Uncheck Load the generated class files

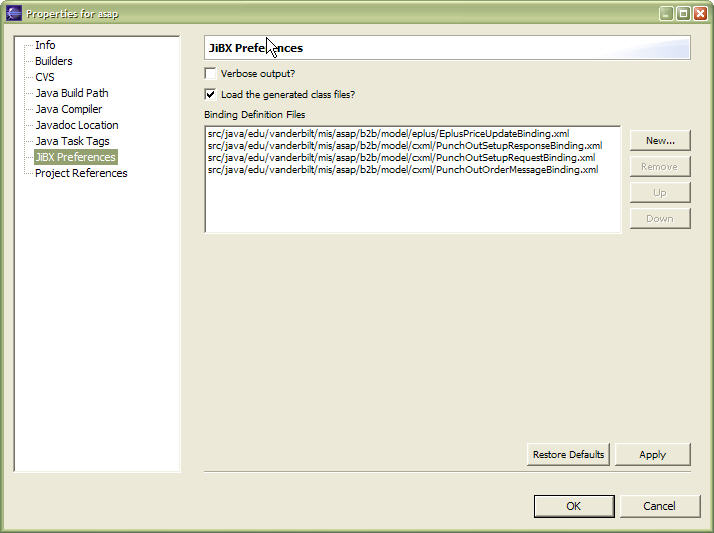coord(210,94)
